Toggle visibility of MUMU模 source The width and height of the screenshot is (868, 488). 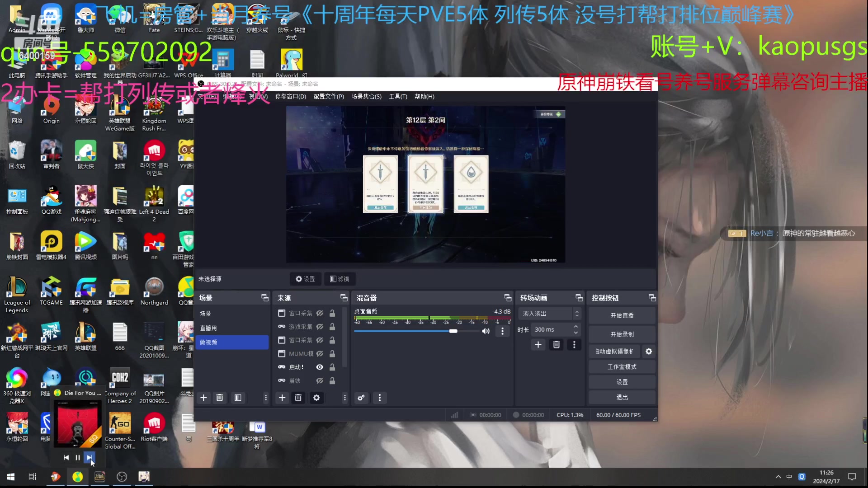tap(320, 354)
